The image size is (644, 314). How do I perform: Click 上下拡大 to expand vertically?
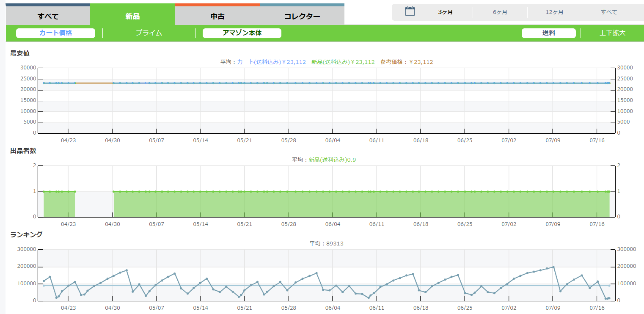tap(612, 33)
